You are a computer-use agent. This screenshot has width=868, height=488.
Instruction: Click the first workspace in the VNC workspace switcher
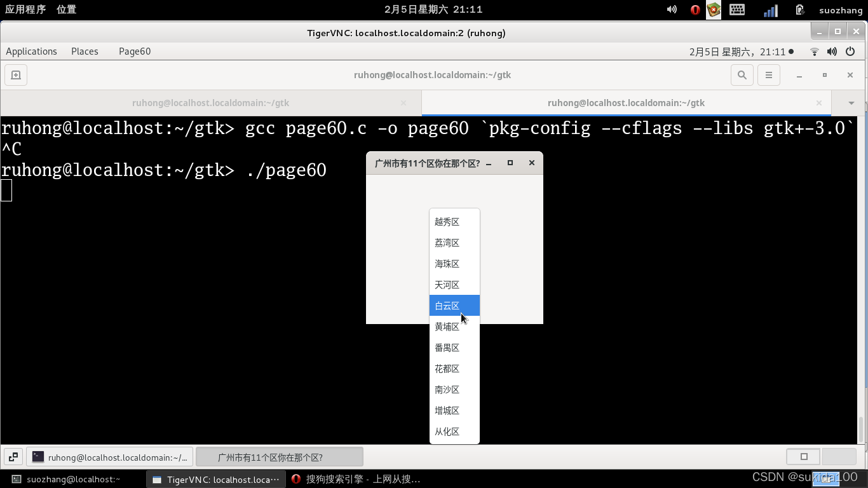coord(803,456)
